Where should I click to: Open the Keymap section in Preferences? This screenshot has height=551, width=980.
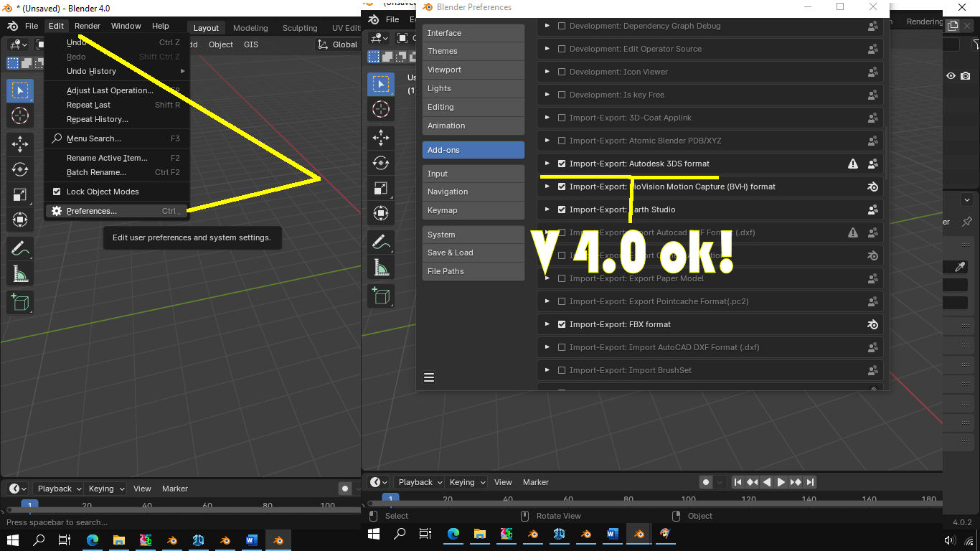473,210
